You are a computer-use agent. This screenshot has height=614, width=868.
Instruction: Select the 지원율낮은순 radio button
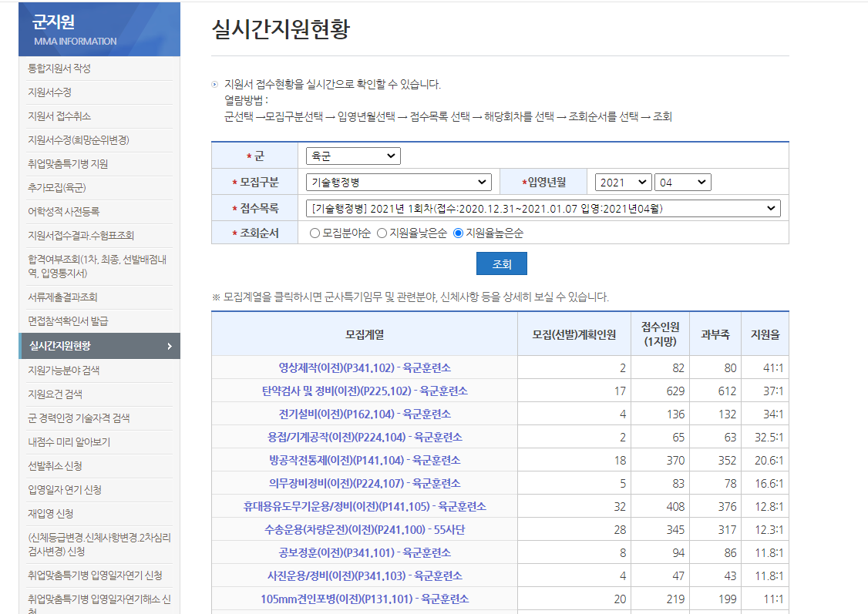point(382,233)
